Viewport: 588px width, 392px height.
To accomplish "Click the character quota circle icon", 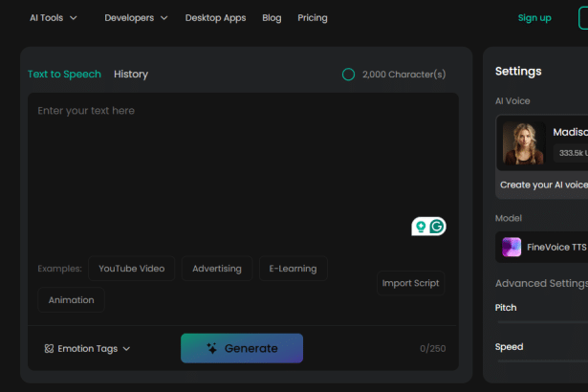I will coord(348,75).
